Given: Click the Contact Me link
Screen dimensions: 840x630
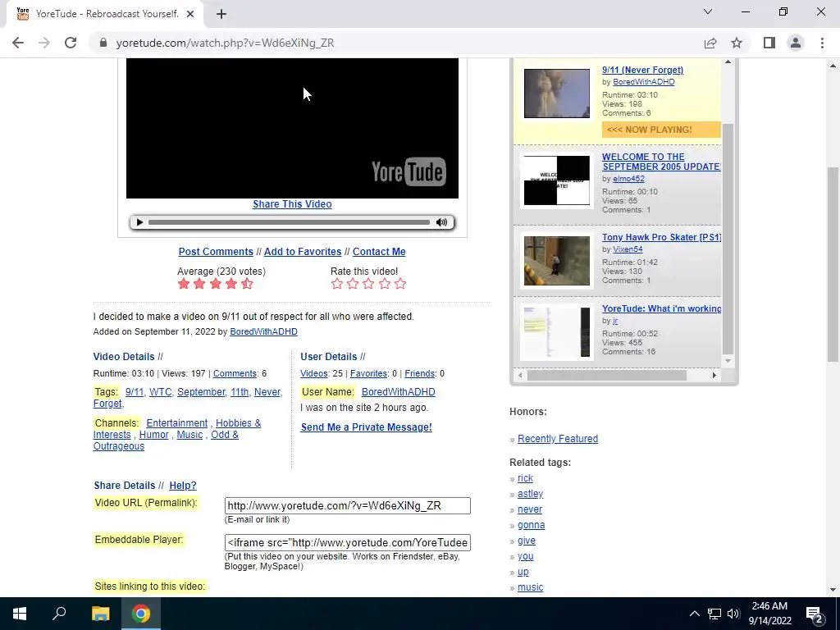Looking at the screenshot, I should pos(379,252).
